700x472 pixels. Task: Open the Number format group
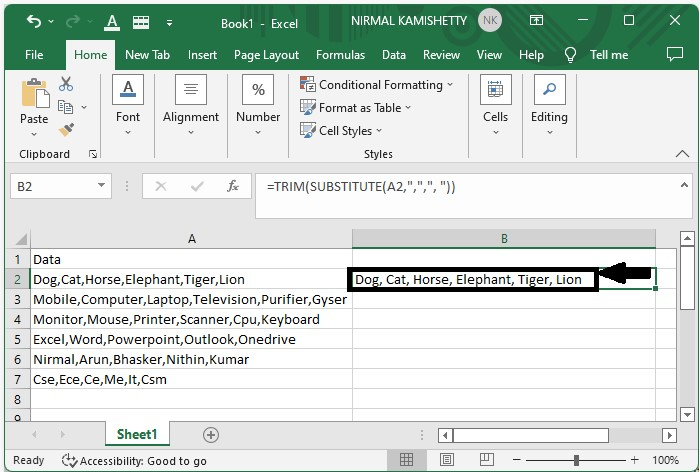(258, 105)
